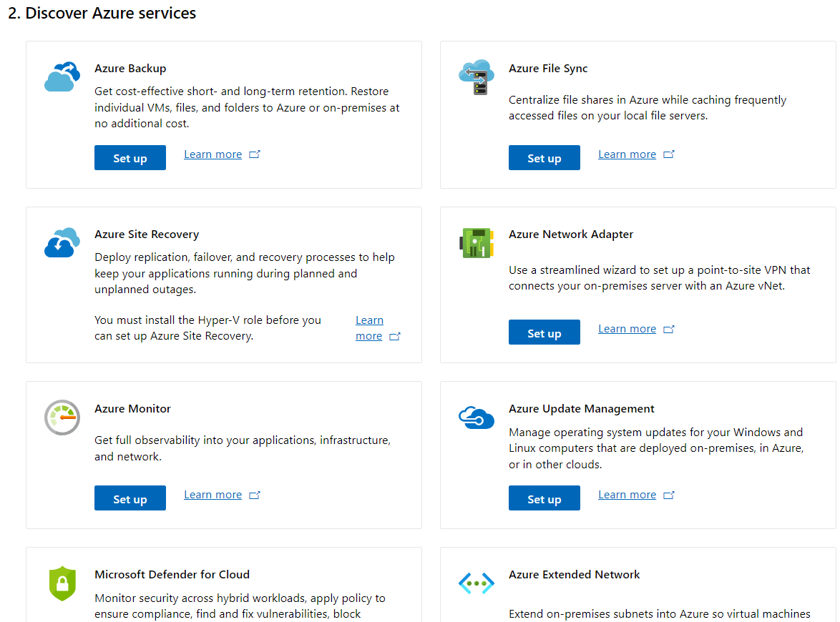Click the Azure Backup cloud icon

(x=62, y=76)
